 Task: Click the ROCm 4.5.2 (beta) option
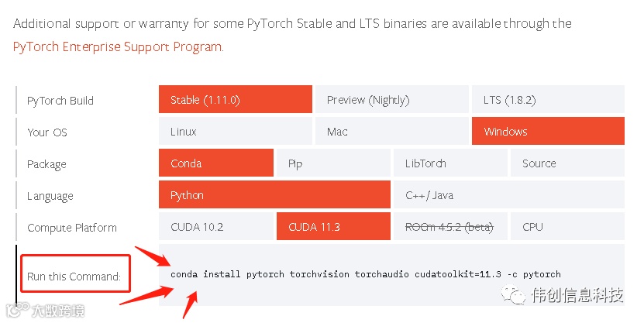tap(450, 227)
